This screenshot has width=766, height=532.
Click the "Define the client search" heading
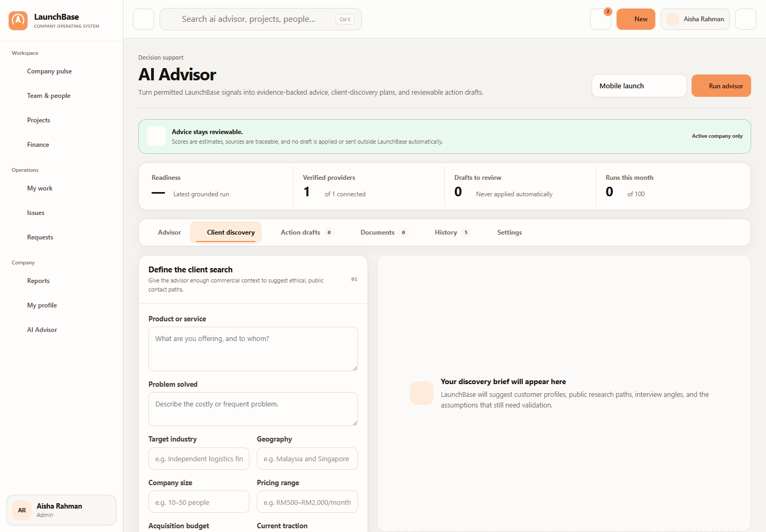coord(190,270)
